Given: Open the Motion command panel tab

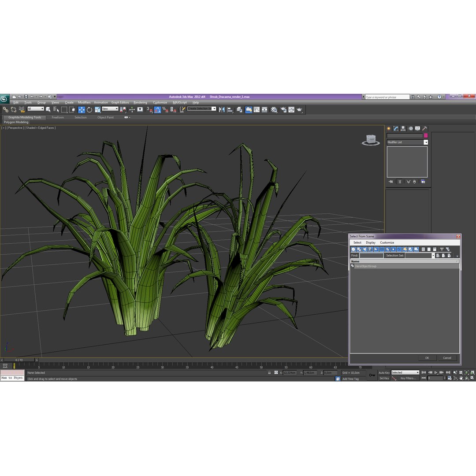Looking at the screenshot, I should tap(410, 129).
